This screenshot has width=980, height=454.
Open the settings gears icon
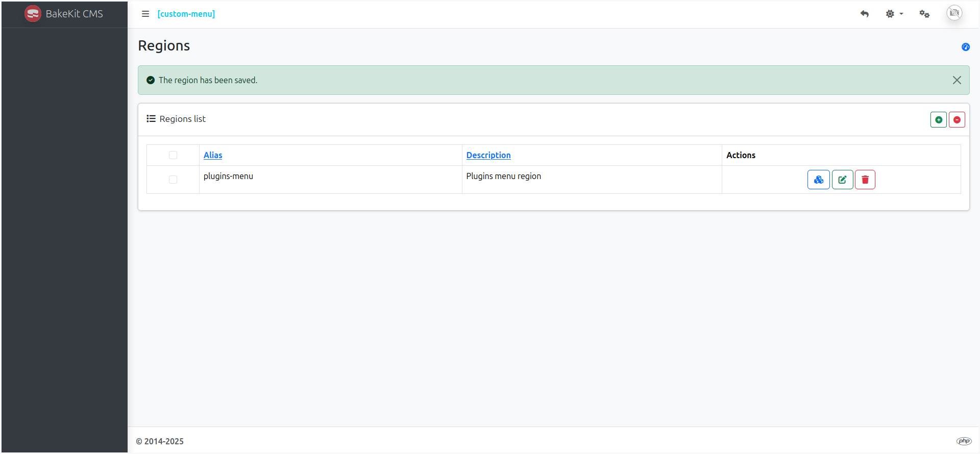tap(924, 14)
